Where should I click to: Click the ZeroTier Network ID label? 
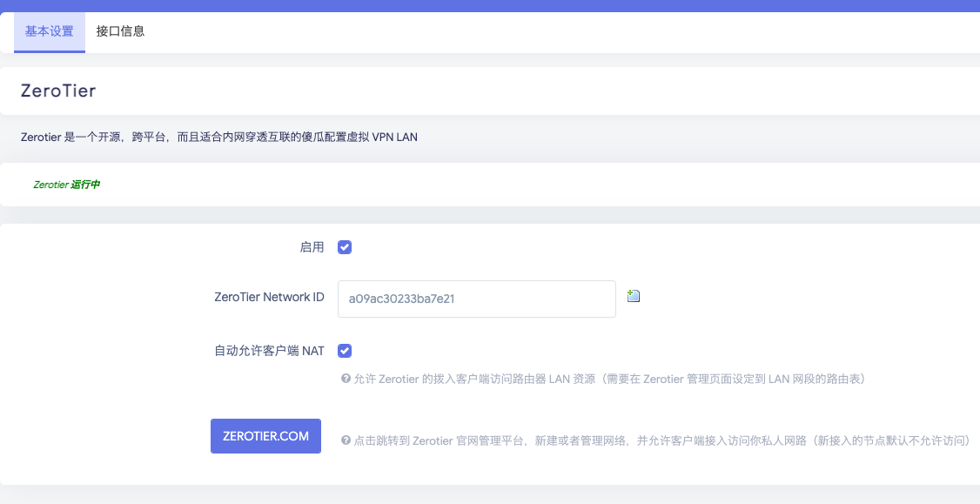[269, 298]
